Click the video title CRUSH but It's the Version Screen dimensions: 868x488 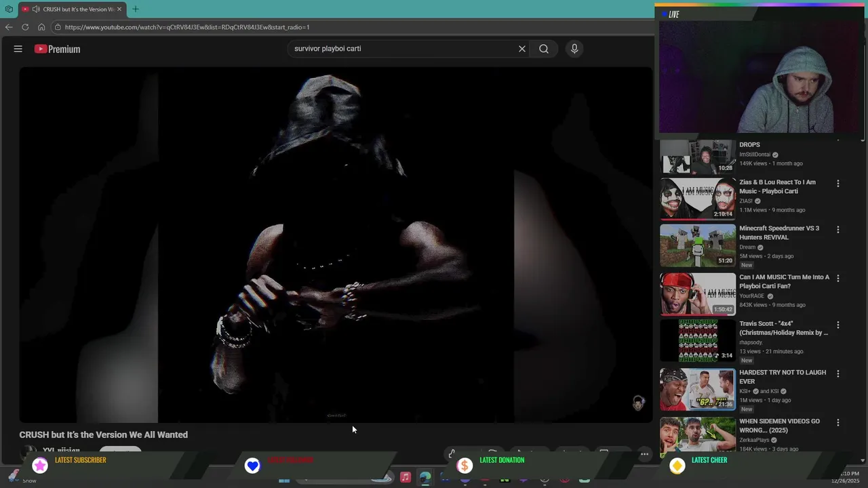(103, 434)
